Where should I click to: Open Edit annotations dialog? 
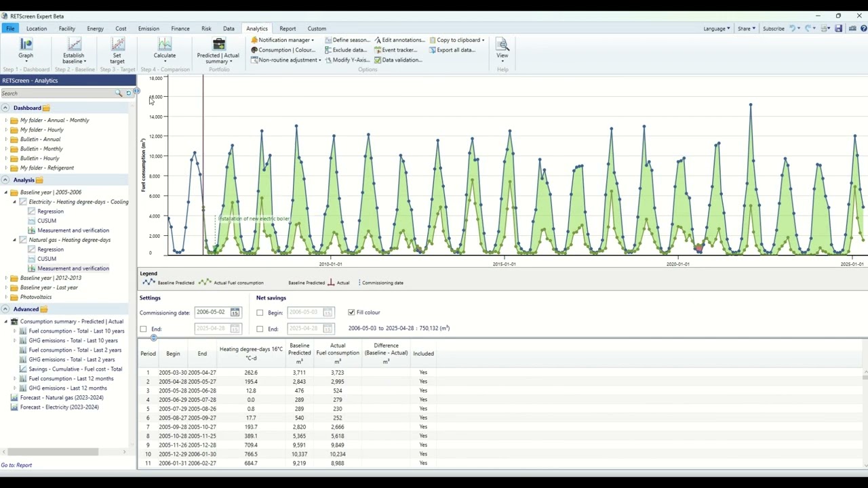tap(400, 40)
